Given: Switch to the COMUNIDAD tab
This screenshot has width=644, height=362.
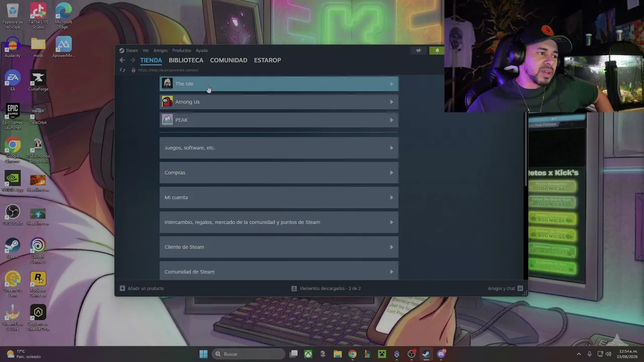Looking at the screenshot, I should (228, 60).
